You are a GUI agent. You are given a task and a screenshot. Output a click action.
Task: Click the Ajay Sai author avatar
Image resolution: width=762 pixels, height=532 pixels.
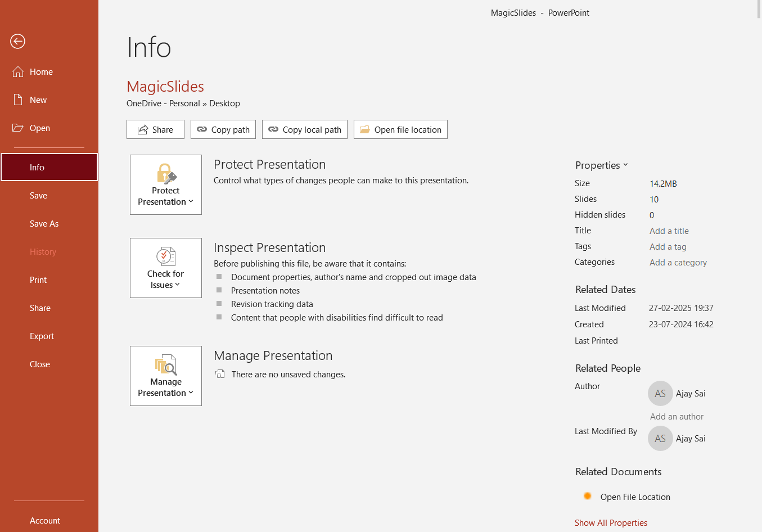[660, 394]
